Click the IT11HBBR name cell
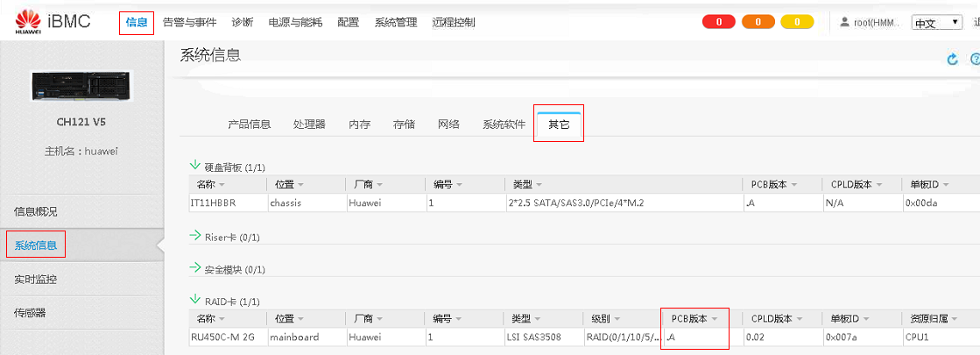Screen dimensions: 980x355 [x=227, y=202]
